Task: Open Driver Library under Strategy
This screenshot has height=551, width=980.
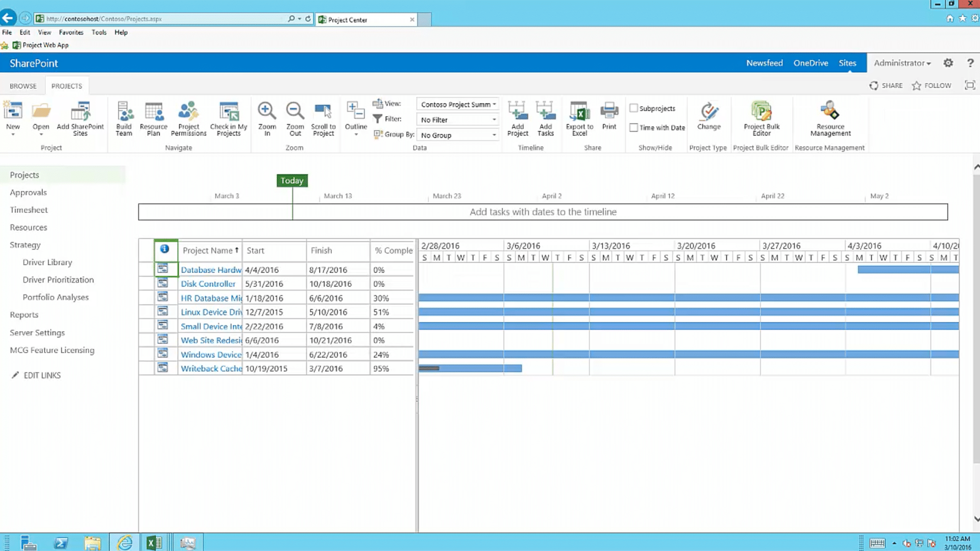Action: [x=47, y=262]
